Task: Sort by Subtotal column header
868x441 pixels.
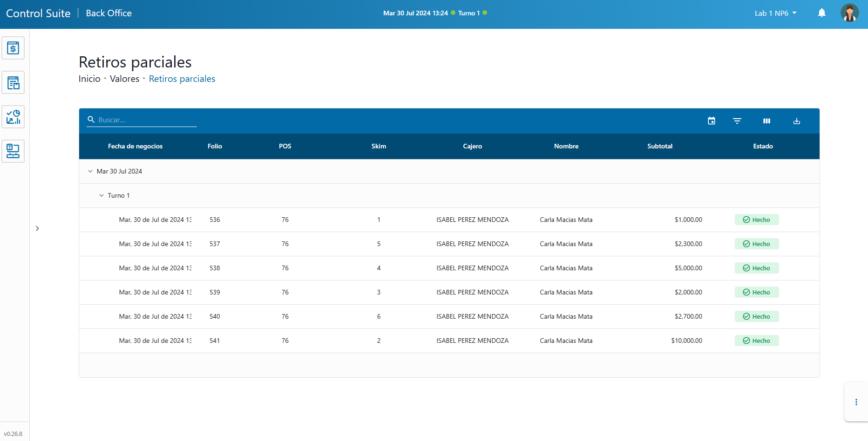Action: (659, 146)
